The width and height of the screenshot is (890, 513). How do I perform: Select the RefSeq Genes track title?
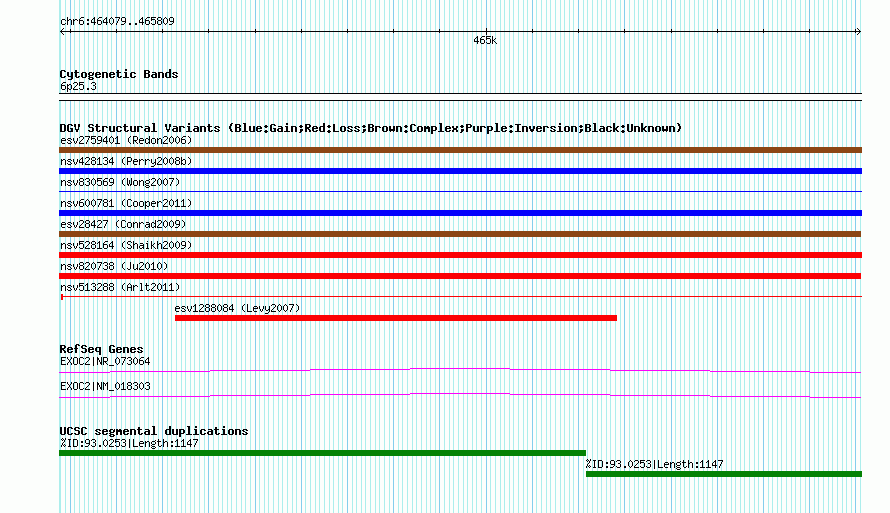coord(101,350)
